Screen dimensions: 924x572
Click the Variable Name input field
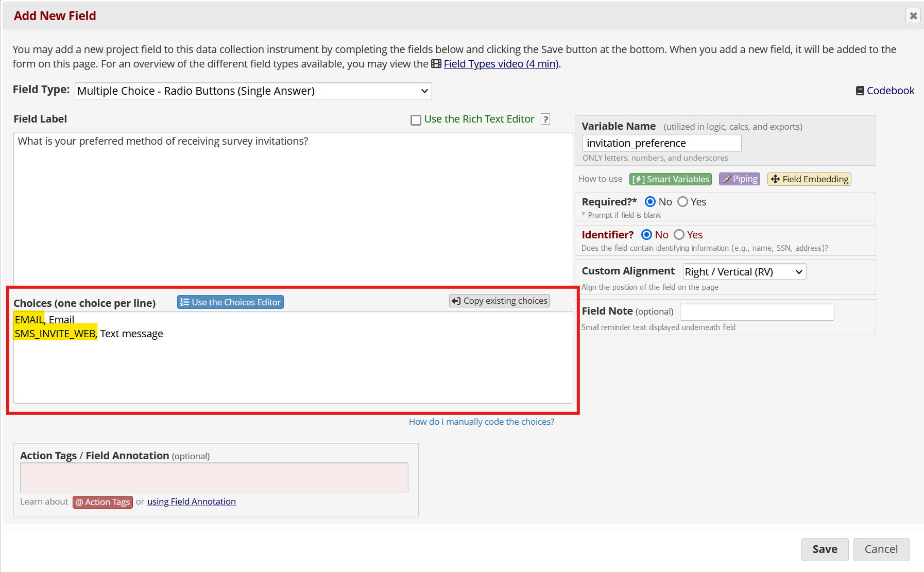pos(662,143)
